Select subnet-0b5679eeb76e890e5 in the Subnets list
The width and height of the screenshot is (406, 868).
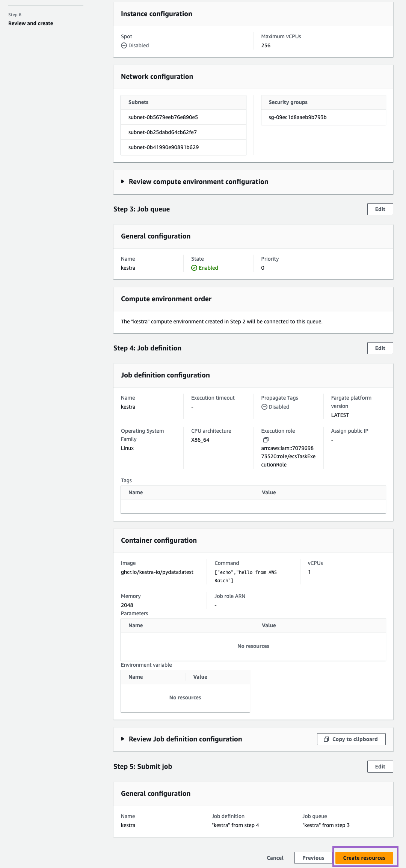click(x=163, y=117)
